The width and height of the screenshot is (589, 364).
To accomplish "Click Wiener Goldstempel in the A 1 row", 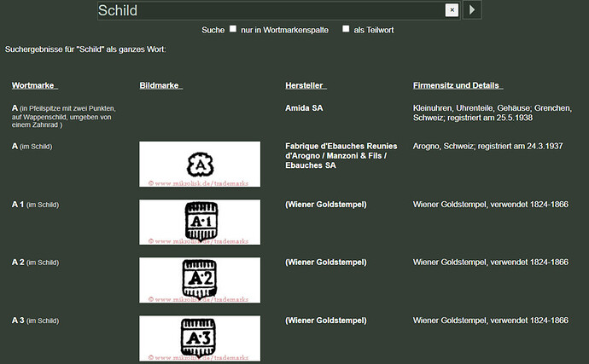I will point(326,205).
